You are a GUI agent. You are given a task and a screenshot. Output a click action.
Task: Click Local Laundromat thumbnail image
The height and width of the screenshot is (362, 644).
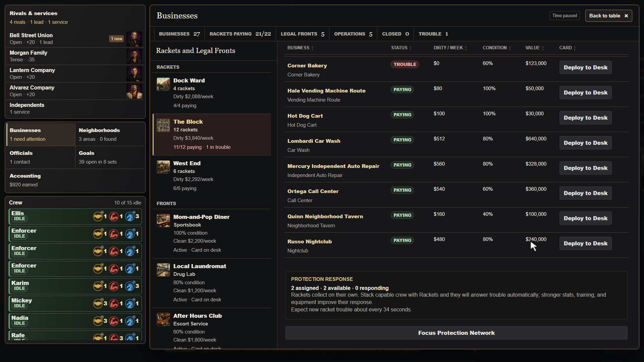point(163,270)
